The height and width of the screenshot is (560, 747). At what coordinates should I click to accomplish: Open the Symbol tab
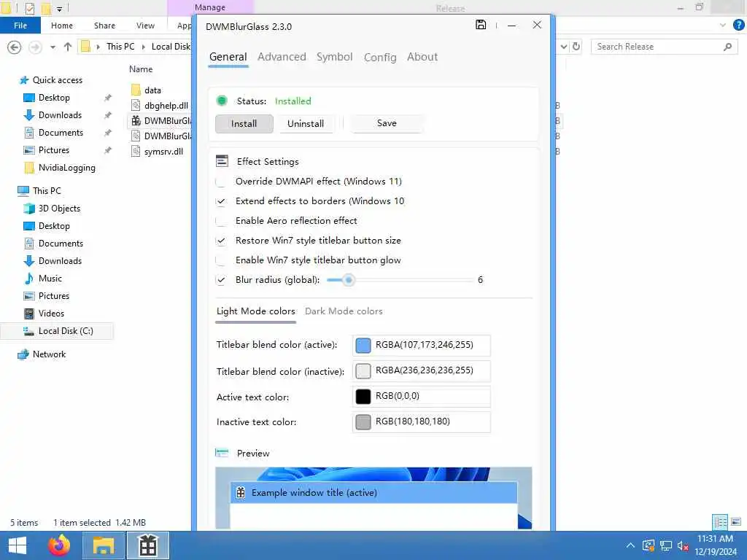pyautogui.click(x=334, y=57)
